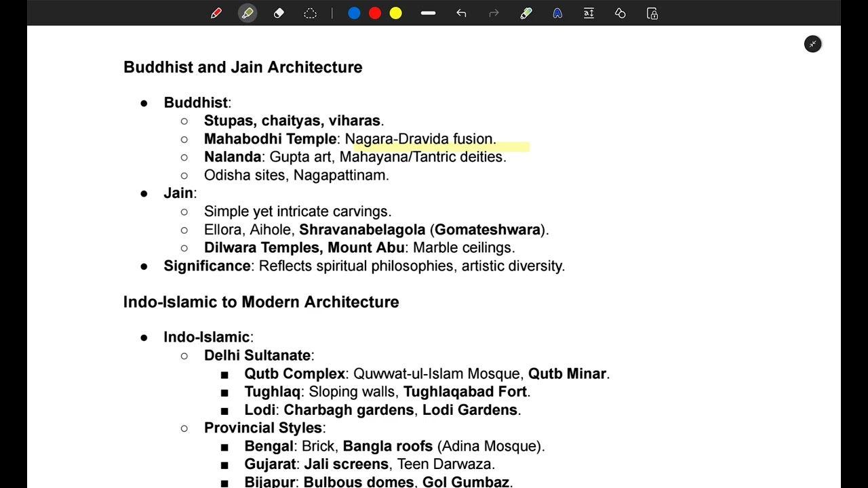Click the 'Stupas, chaityas, viharas' line
The height and width of the screenshot is (488, 868).
(x=294, y=121)
